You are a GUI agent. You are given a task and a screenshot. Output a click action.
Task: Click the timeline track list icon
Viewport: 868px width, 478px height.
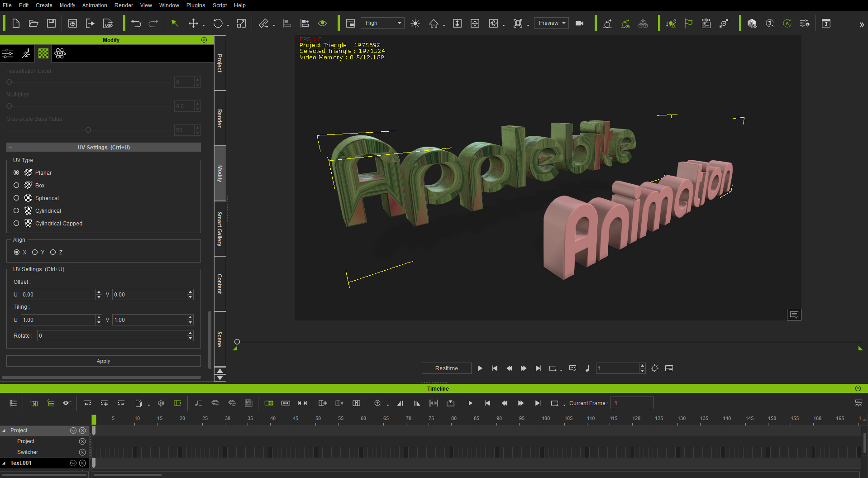[13, 403]
